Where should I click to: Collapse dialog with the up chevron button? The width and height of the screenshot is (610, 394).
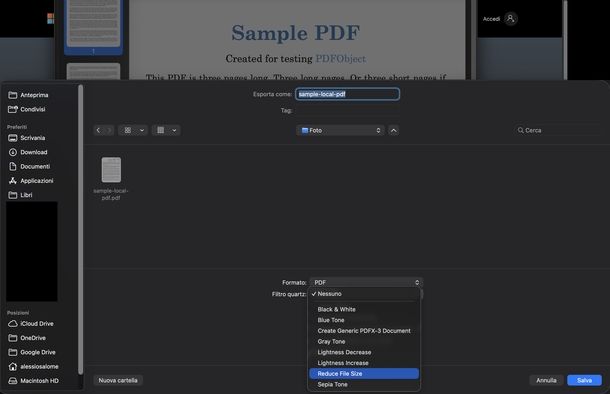pyautogui.click(x=394, y=130)
